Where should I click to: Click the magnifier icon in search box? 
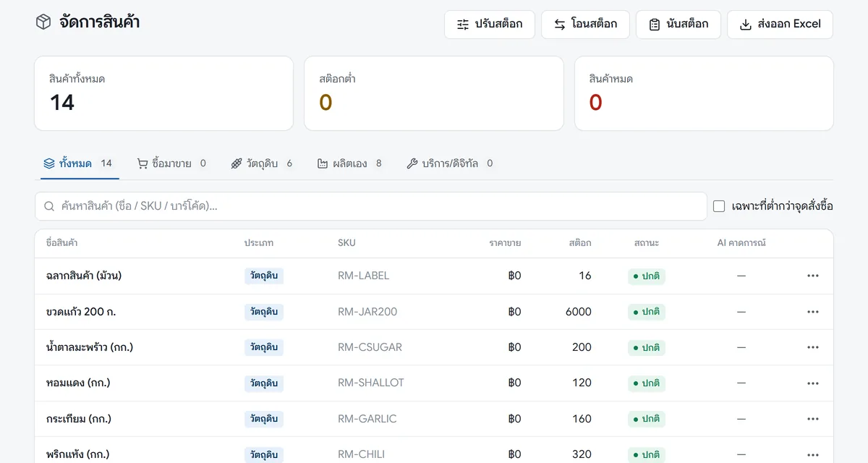click(x=49, y=206)
